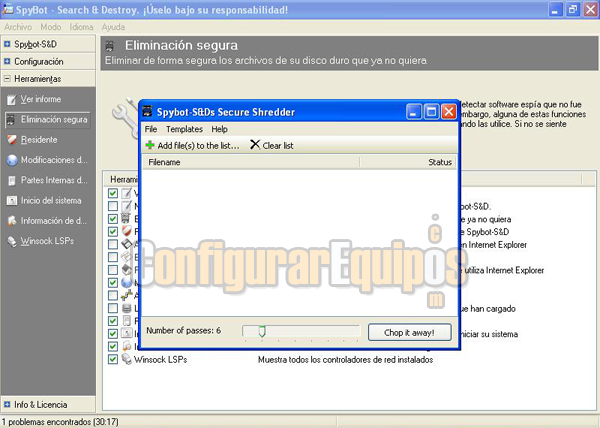Screen dimensions: 600x428
Task: Click the shredder icon beside Eliminación segura heading
Action: [110, 46]
